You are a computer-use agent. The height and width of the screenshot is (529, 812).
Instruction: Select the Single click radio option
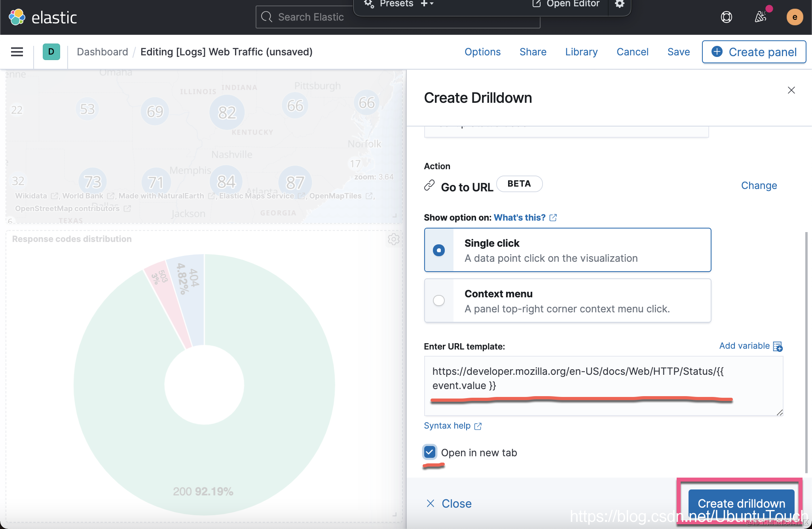coord(438,250)
